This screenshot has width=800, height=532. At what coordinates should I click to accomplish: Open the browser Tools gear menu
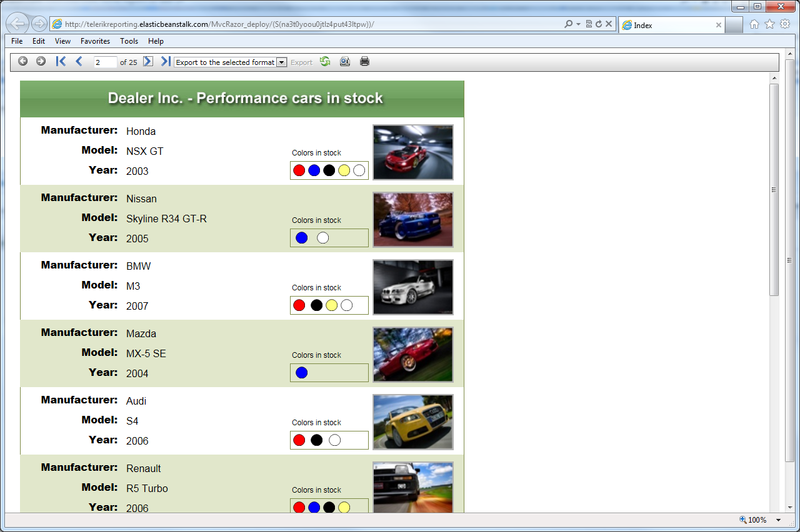(x=785, y=24)
